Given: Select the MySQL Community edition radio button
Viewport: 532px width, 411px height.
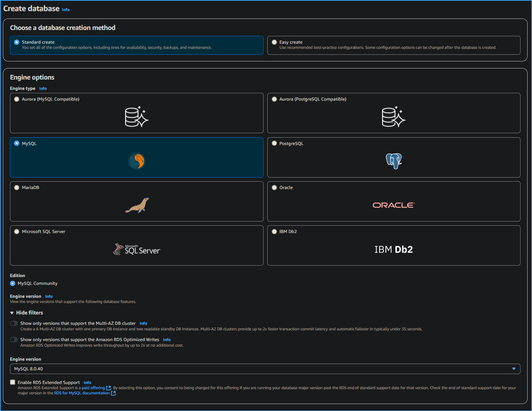Looking at the screenshot, I should 12,283.
